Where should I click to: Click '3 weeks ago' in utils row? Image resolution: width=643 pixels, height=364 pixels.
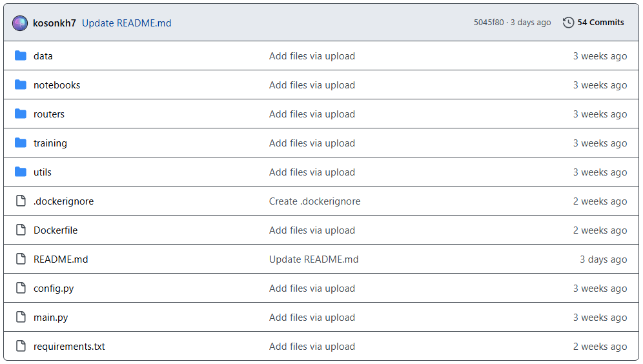click(x=600, y=172)
